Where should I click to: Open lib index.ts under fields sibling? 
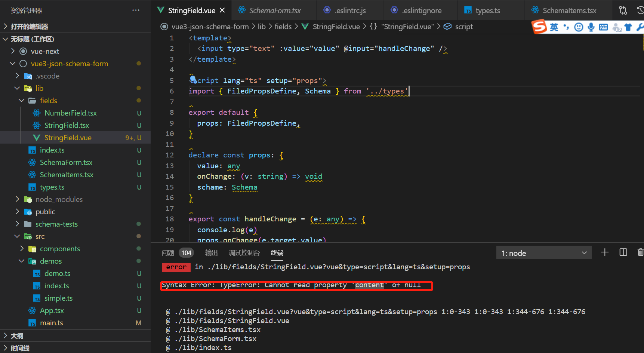(52, 150)
